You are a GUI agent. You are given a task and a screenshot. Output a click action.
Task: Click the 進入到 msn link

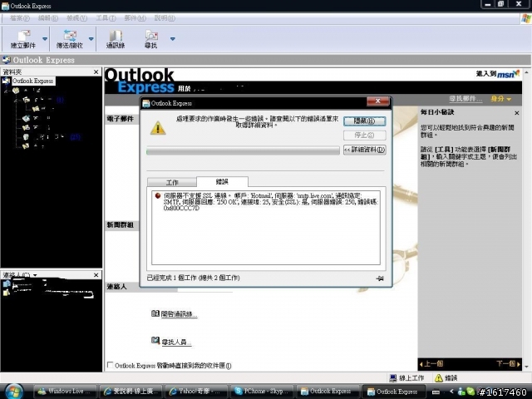point(498,74)
